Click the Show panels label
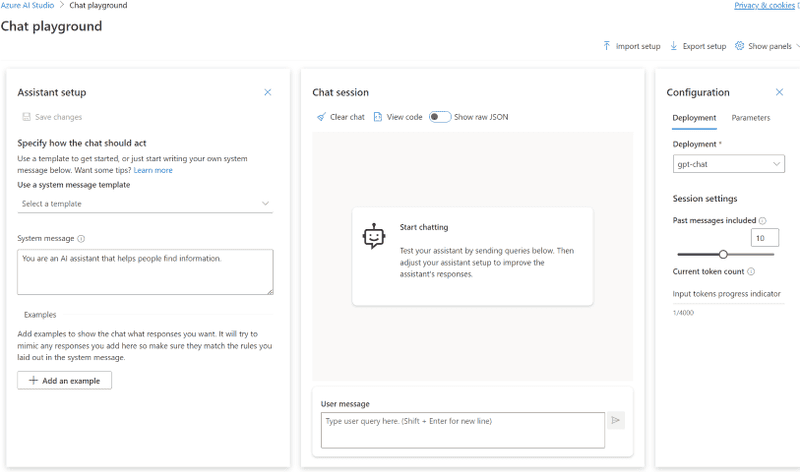The height and width of the screenshot is (472, 800). pyautogui.click(x=769, y=46)
